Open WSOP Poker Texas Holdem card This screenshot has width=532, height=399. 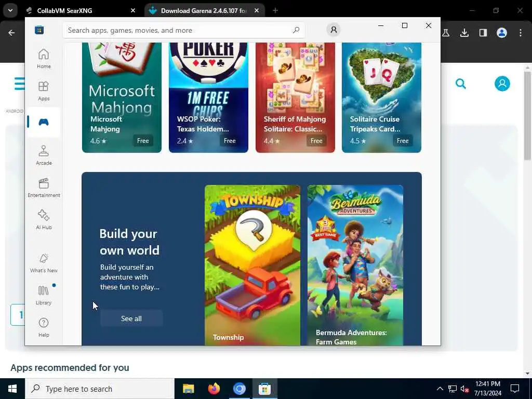coord(208,97)
